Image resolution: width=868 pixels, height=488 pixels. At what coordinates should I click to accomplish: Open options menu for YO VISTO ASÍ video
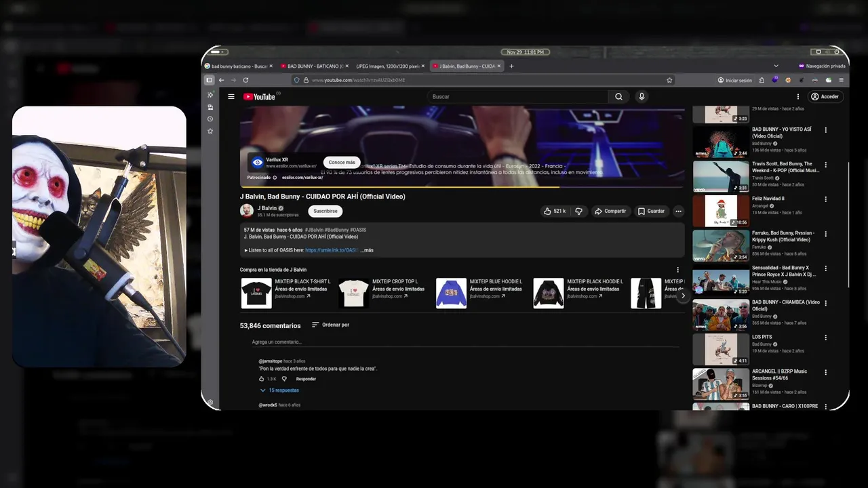[x=826, y=130]
